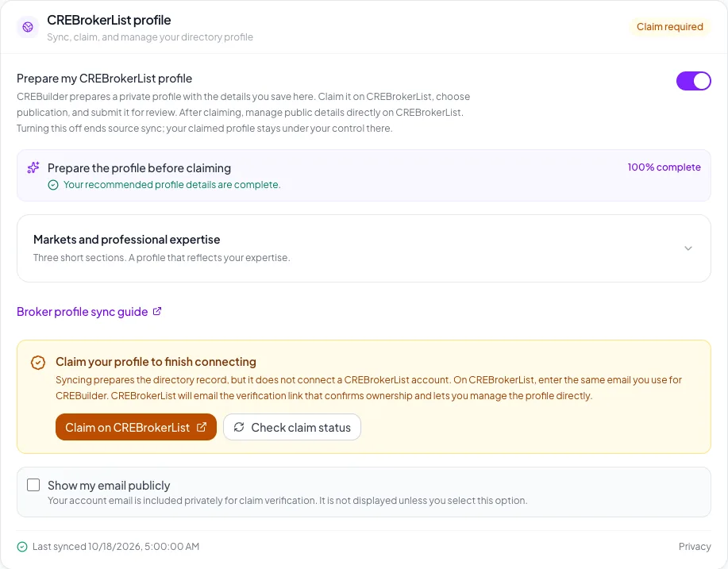This screenshot has height=569, width=728.
Task: Click orange check badge icon in claim notice
Action: click(x=38, y=363)
